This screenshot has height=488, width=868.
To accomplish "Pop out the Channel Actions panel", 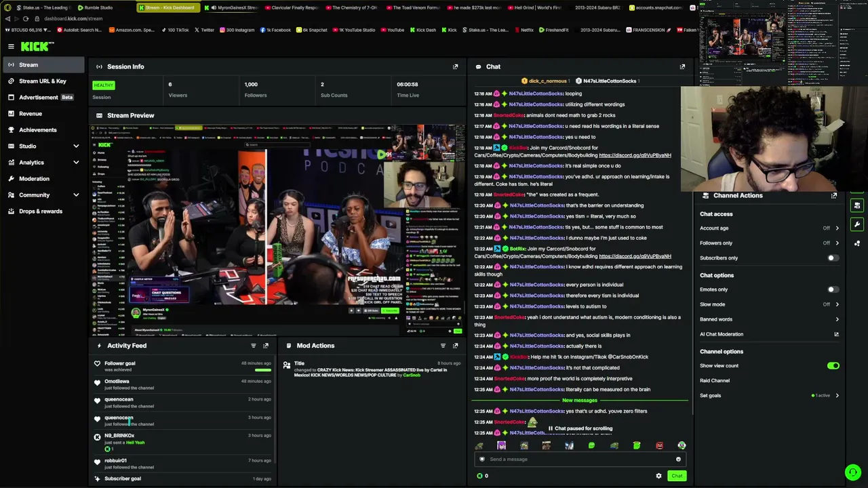I will click(834, 195).
